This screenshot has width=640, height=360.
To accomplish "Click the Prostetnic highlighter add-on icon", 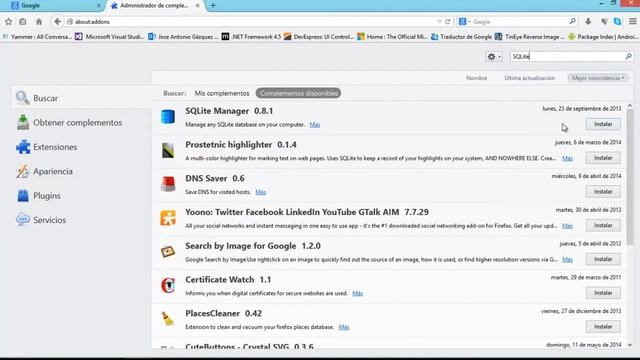I will click(168, 151).
